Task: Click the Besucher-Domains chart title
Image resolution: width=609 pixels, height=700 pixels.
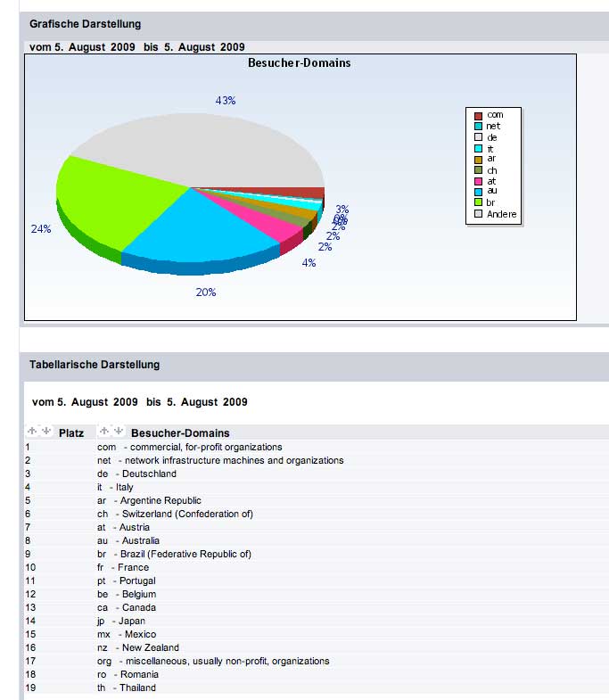Action: point(299,63)
